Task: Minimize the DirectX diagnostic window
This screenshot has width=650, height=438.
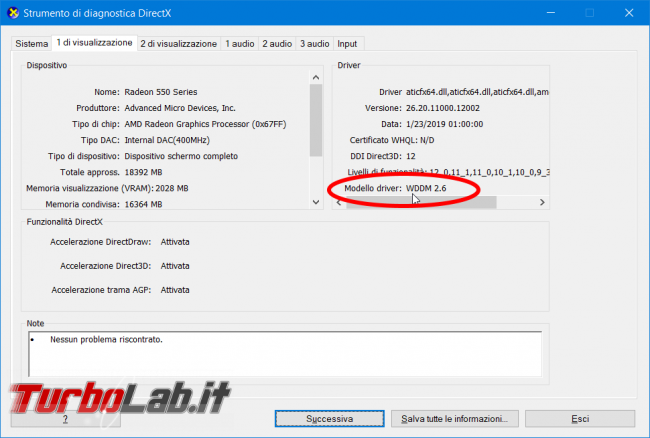Action: tap(551, 13)
